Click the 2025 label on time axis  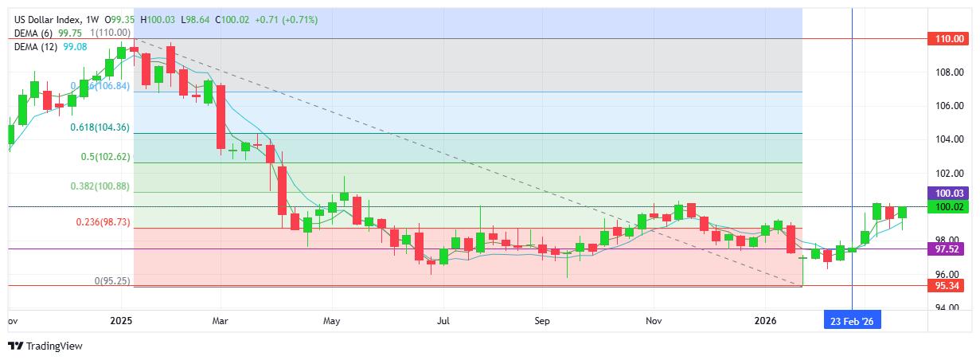[x=122, y=322]
